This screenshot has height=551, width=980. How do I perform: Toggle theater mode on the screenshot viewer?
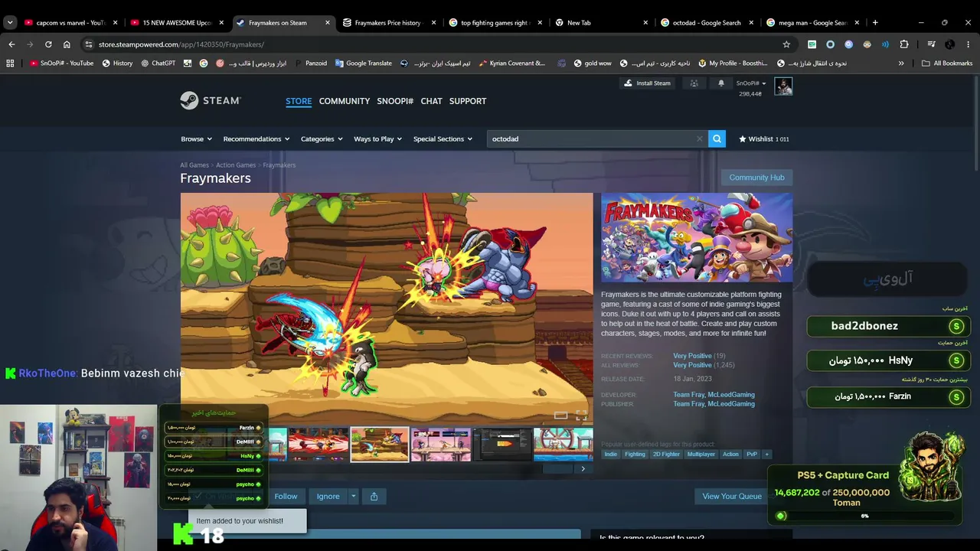coord(560,416)
